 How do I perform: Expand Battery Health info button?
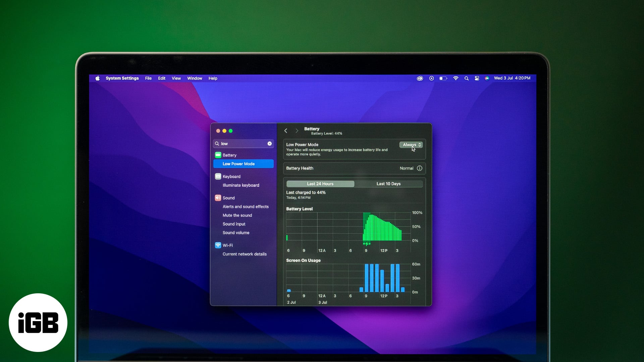coord(419,168)
